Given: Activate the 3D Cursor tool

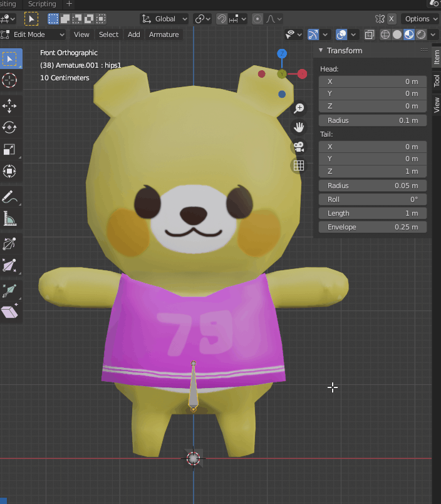Looking at the screenshot, I should pos(9,80).
